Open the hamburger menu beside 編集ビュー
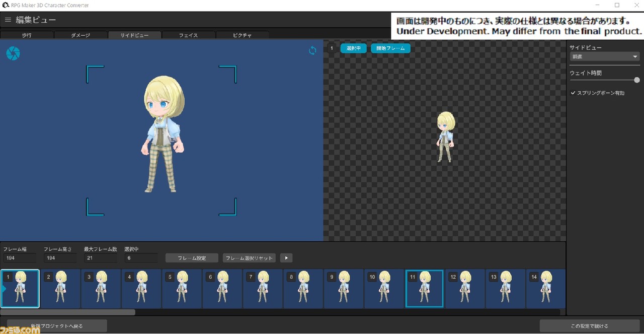Screen dimensions: 644x334 [x=8, y=20]
